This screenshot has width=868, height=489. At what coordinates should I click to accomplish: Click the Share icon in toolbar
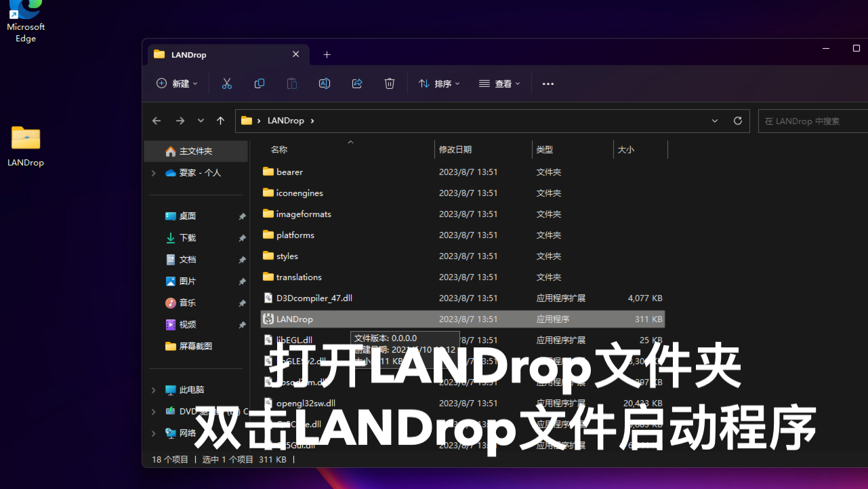click(357, 83)
